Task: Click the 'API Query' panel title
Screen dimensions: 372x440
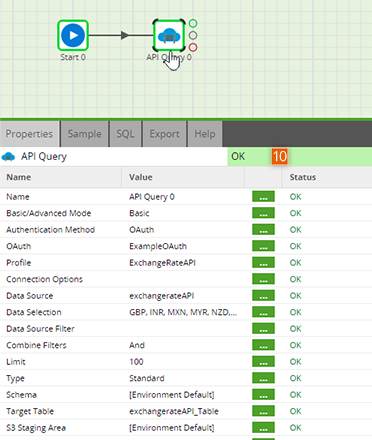Action: (44, 157)
